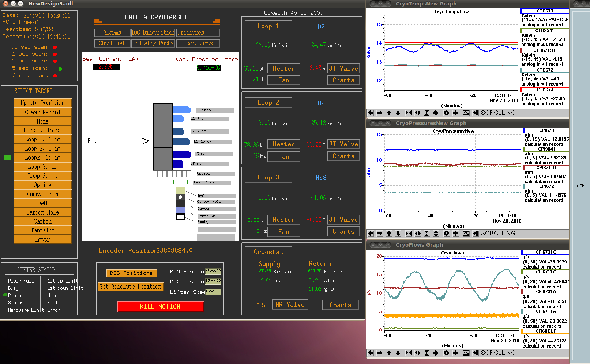This screenshot has width=590, height=364.
Task: Click Set Absolute Position button
Action: pos(130,287)
